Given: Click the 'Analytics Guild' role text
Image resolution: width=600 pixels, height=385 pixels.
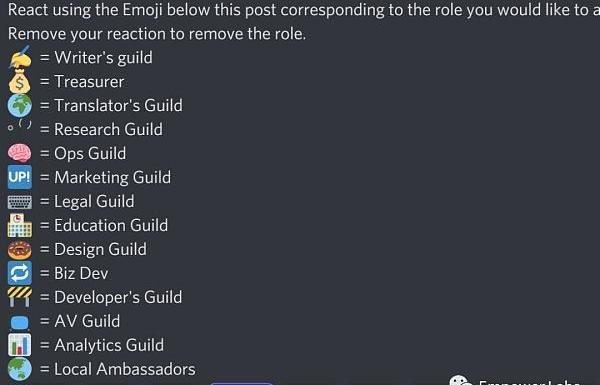Looking at the screenshot, I should coord(109,345).
